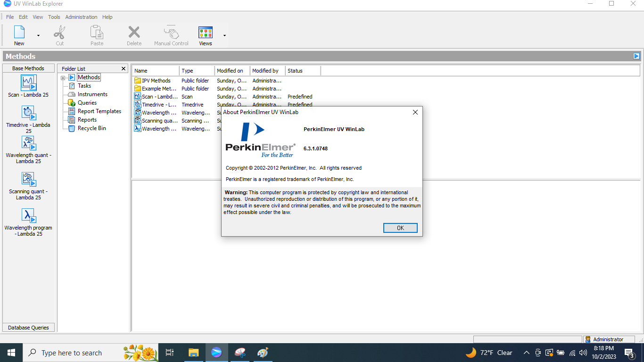The width and height of the screenshot is (644, 362).
Task: Open the Tools menu
Action: pos(54,17)
